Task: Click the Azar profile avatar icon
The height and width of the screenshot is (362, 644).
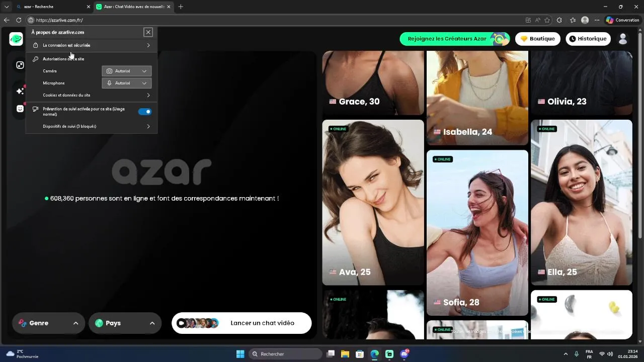Action: pos(623,39)
